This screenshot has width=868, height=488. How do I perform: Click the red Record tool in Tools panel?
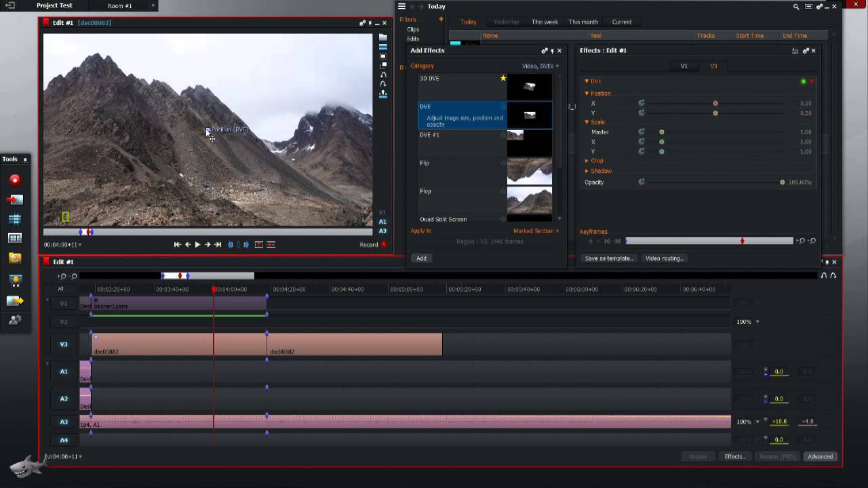click(x=15, y=180)
